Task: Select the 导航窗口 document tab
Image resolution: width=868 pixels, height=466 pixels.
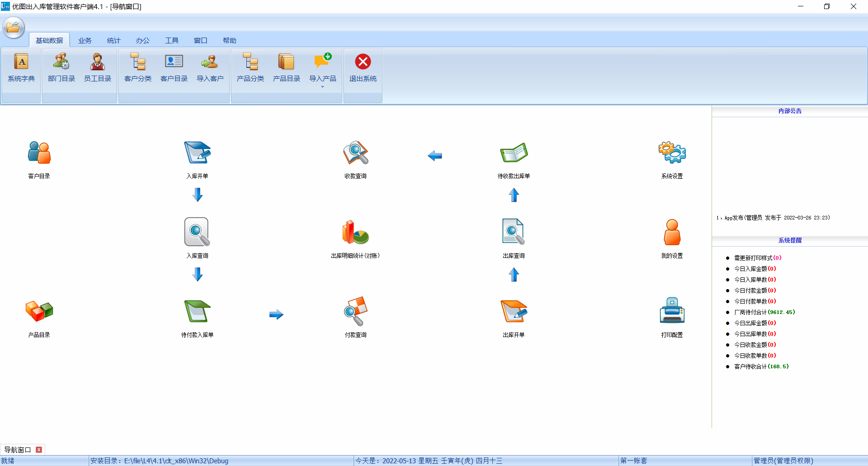Action: pyautogui.click(x=18, y=450)
